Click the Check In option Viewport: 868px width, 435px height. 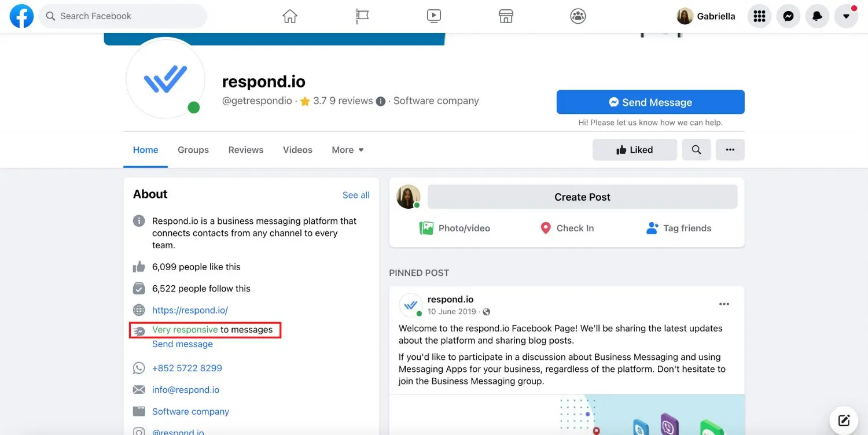567,228
